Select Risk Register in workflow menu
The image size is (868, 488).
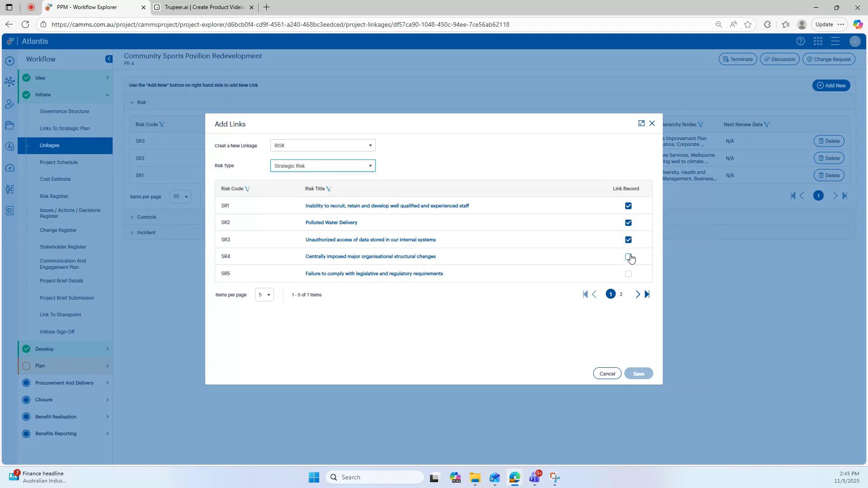click(x=54, y=196)
